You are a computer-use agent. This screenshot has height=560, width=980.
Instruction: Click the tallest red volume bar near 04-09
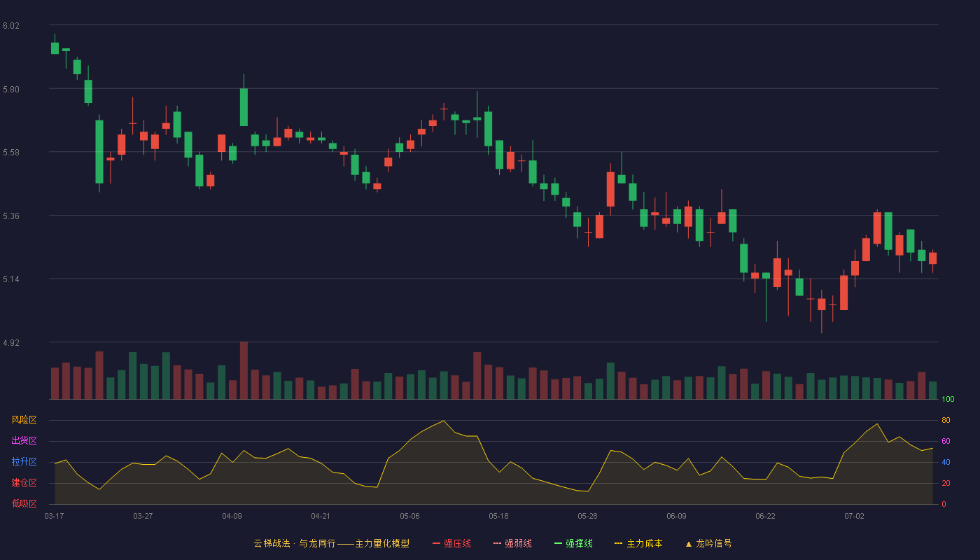click(x=244, y=371)
